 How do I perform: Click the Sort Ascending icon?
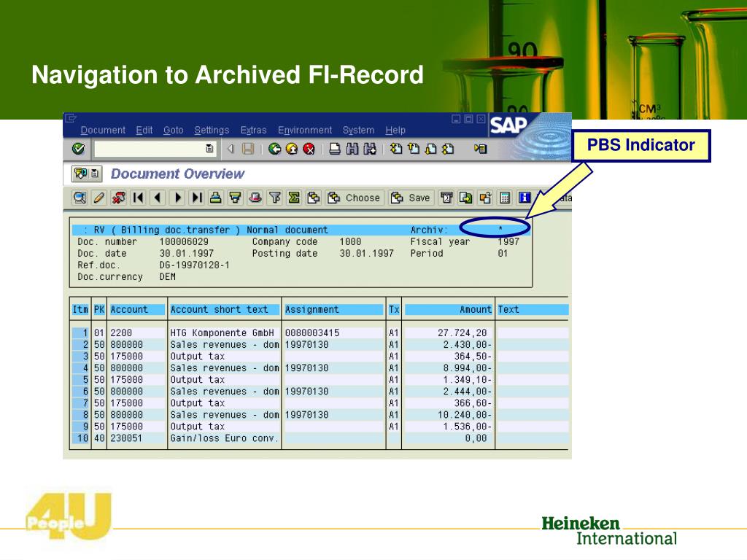[x=216, y=197]
